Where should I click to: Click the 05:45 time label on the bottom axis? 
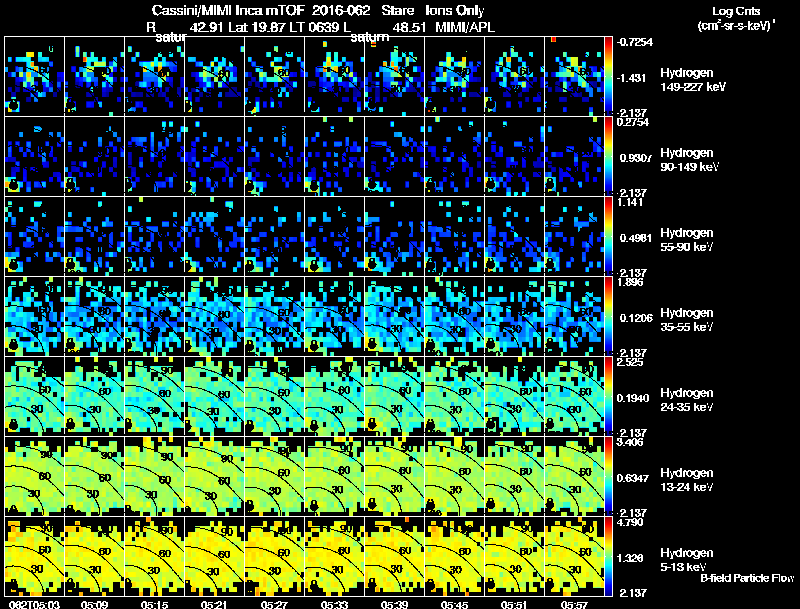454,604
